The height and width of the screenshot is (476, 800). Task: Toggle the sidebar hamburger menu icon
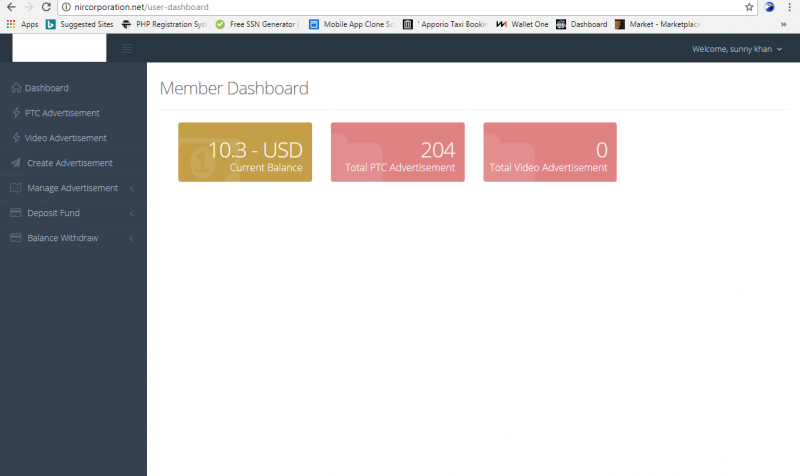point(127,48)
